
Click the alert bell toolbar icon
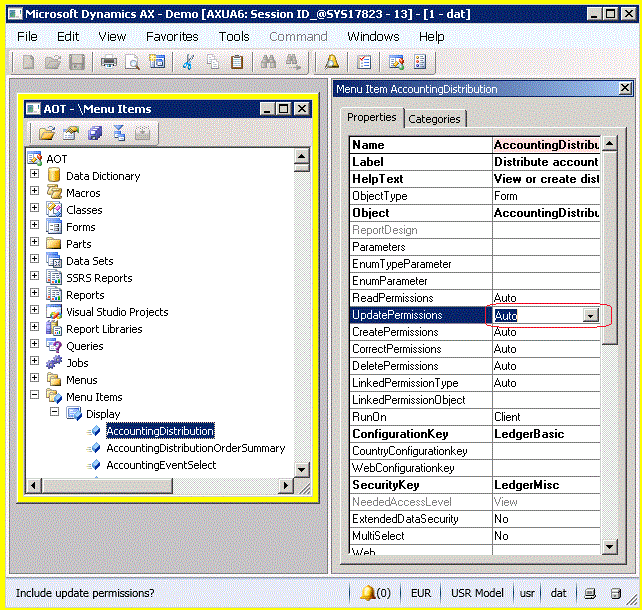click(x=332, y=63)
